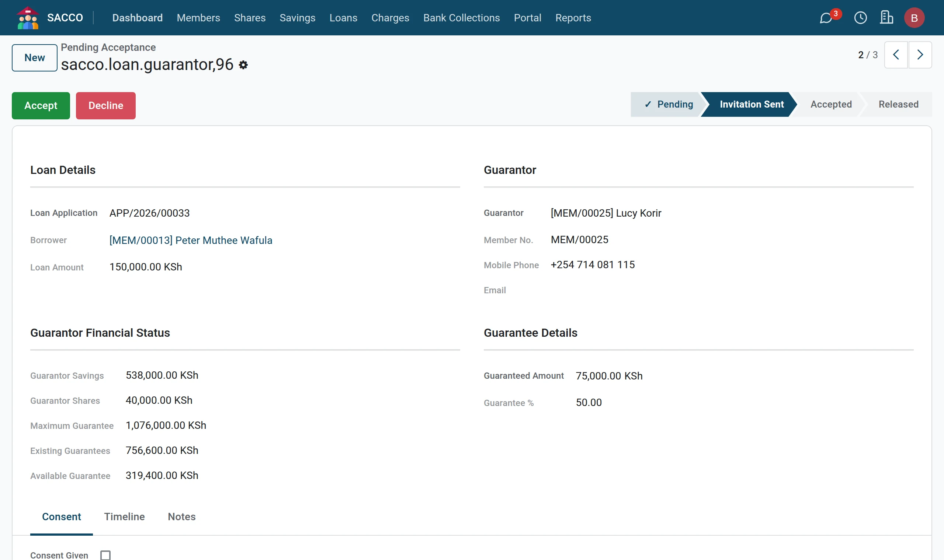Viewport: 944px width, 560px height.
Task: Open the Shares menu
Action: point(250,18)
